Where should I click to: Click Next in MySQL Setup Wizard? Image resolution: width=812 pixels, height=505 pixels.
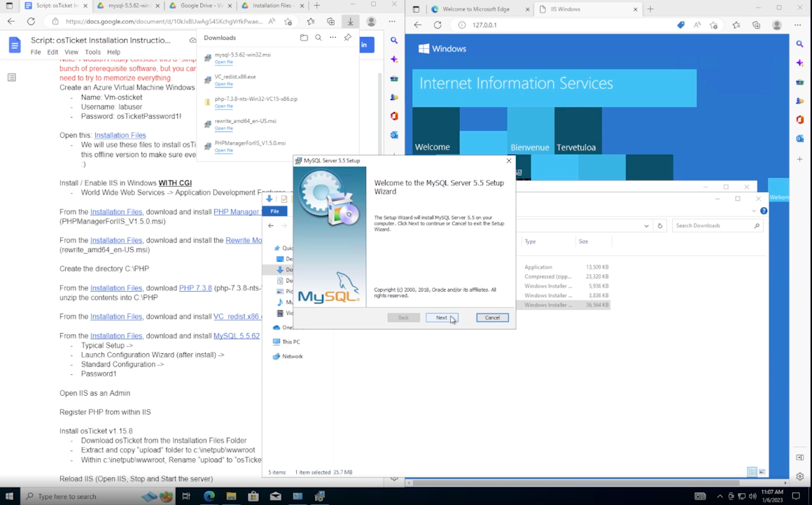pos(442,318)
